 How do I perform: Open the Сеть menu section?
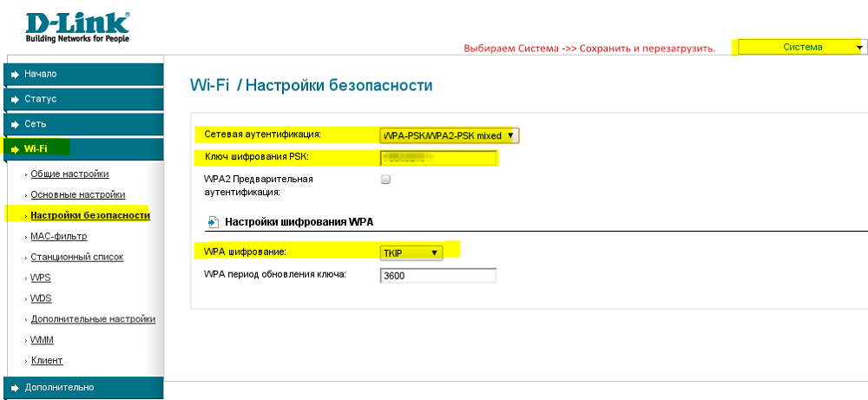pyautogui.click(x=83, y=124)
